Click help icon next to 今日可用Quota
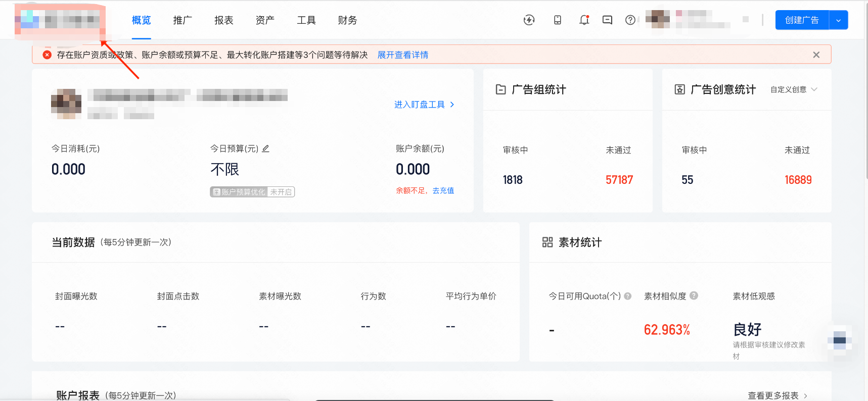The width and height of the screenshot is (868, 401). 627,296
